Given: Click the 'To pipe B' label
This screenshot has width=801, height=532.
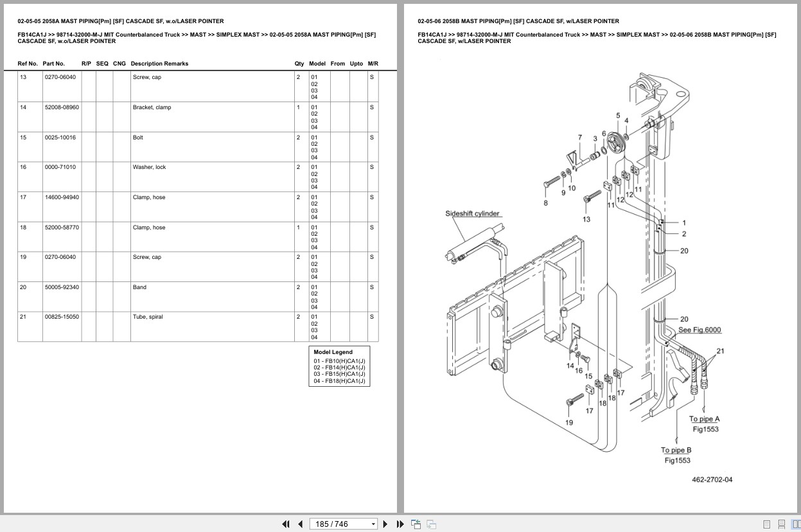Looking at the screenshot, I should click(x=676, y=450).
